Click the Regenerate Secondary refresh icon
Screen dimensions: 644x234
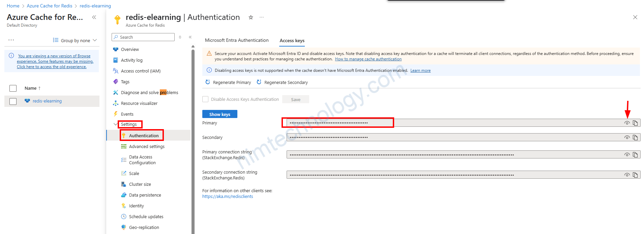coord(259,82)
